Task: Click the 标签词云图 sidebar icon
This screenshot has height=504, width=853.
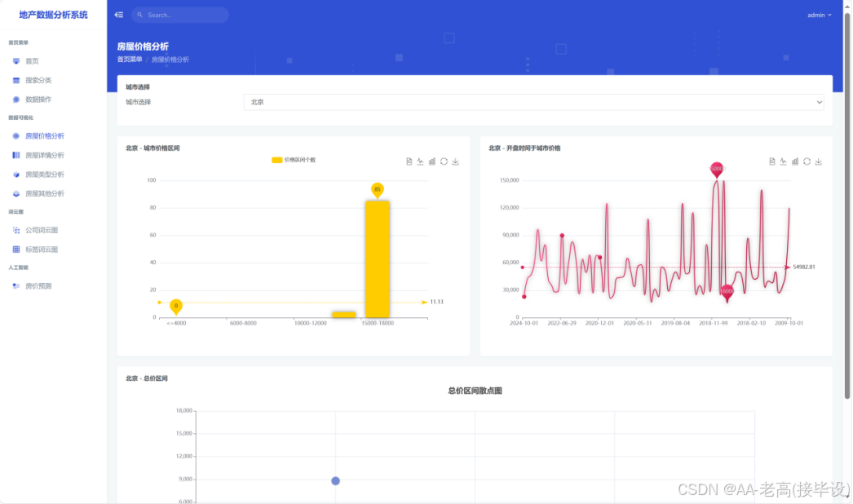Action: click(15, 250)
